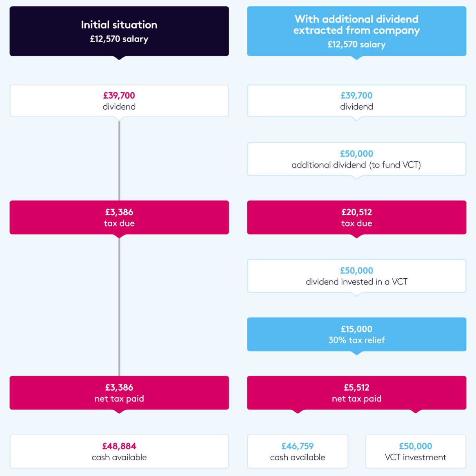Viewport: 476px width, 476px height.
Task: Click the £3,386 tax due box
Action: [x=119, y=217]
